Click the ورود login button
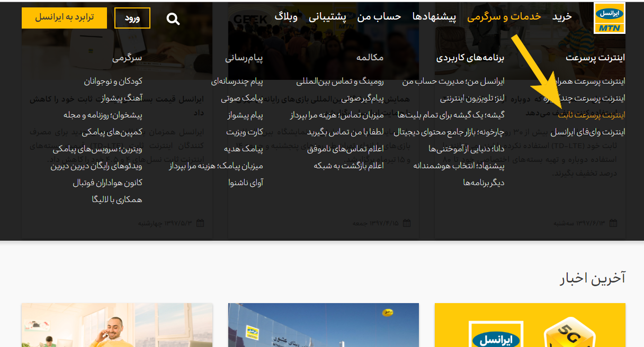 pos(132,18)
